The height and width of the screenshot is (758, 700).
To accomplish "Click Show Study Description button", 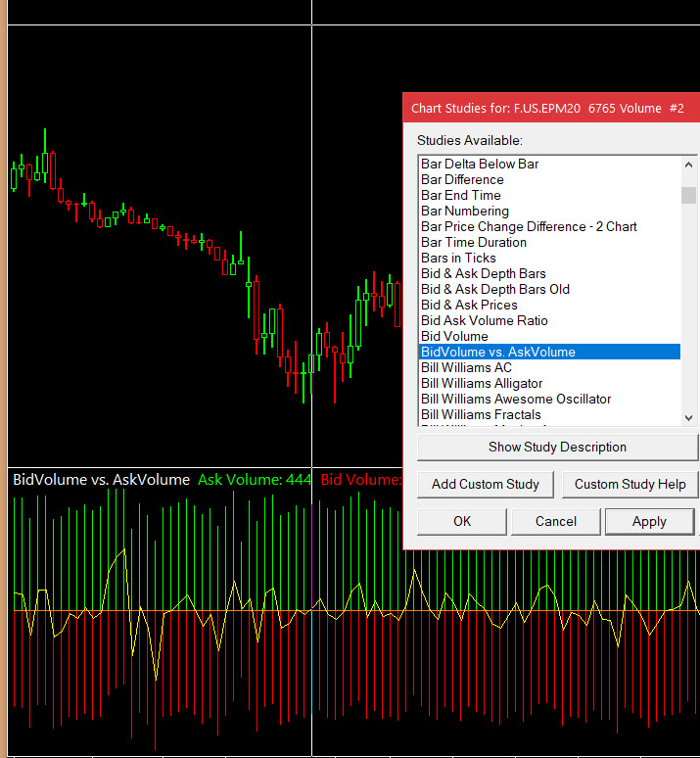I will (x=557, y=448).
